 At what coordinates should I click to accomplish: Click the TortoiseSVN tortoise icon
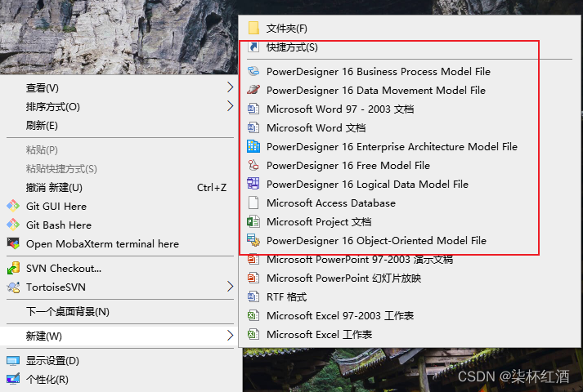(x=13, y=287)
